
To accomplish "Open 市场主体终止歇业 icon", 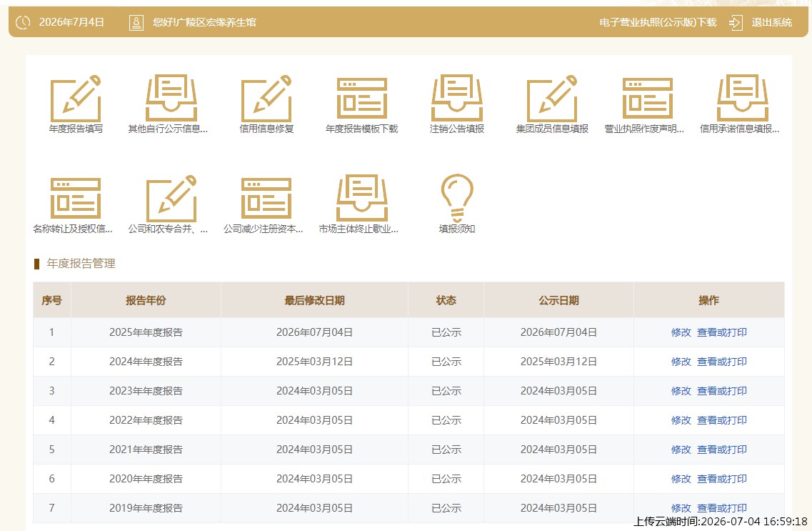I will point(361,199).
